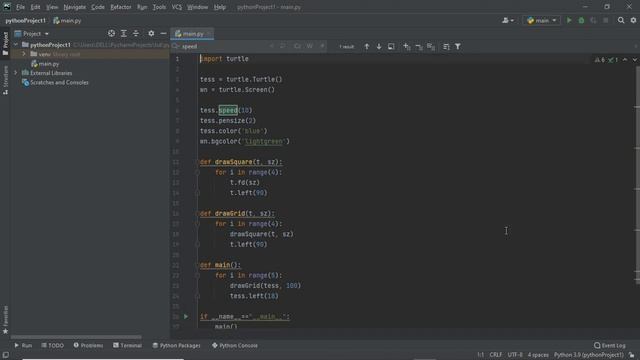The image size is (640, 360).
Task: Open search results in Find window icon
Action: point(391,47)
